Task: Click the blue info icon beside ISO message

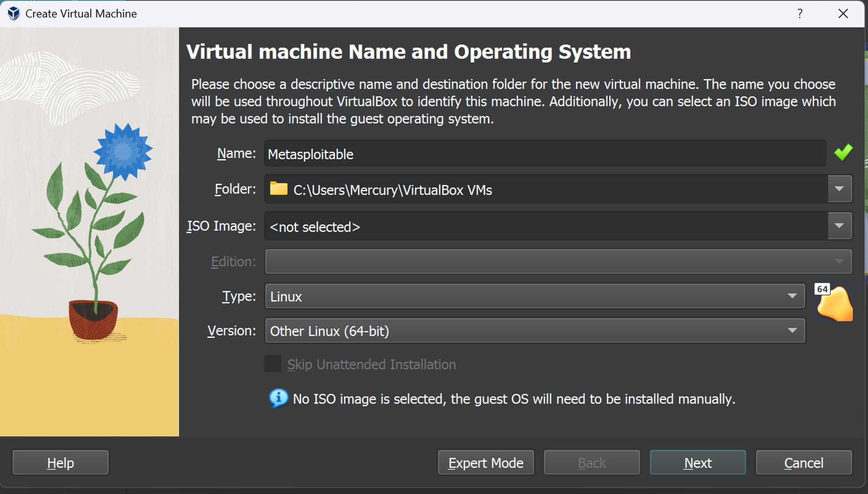Action: click(278, 398)
